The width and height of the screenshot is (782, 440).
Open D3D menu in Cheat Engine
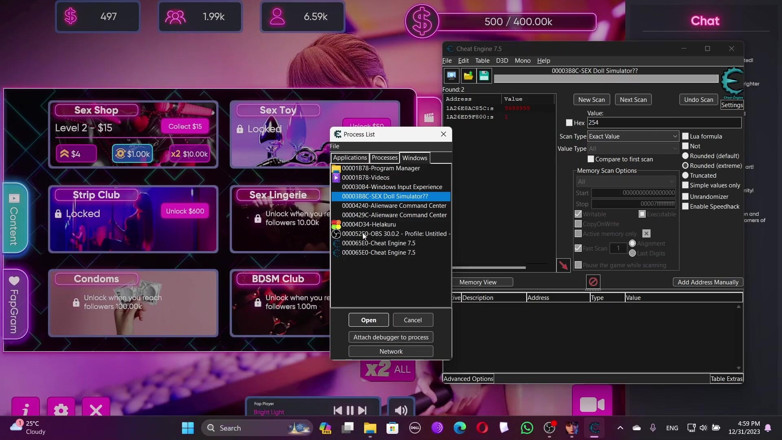click(x=502, y=60)
